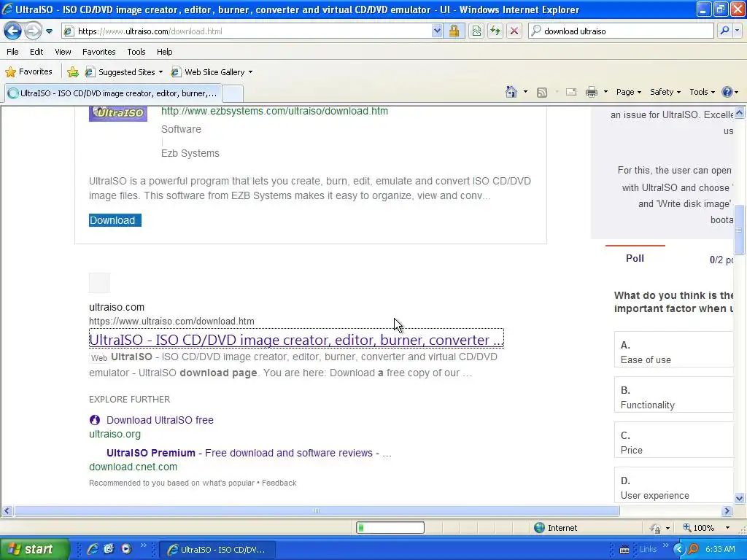Select the UltraISO browser tab
Screen dimensions: 747x560
tap(113, 93)
